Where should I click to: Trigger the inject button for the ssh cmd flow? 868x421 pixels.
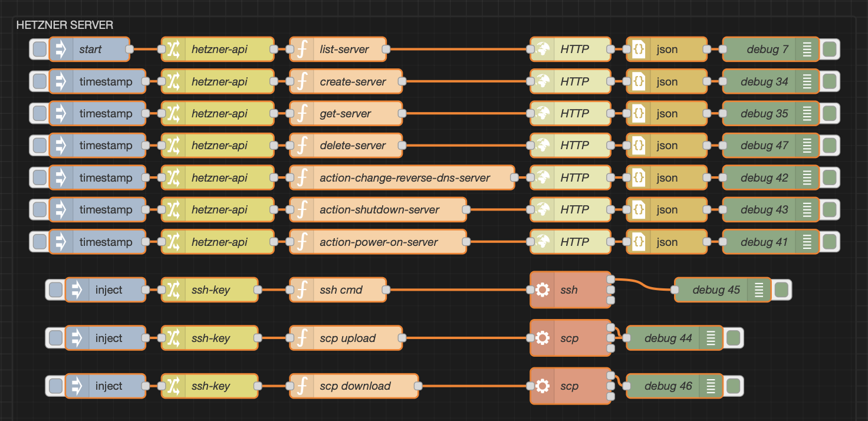(55, 290)
